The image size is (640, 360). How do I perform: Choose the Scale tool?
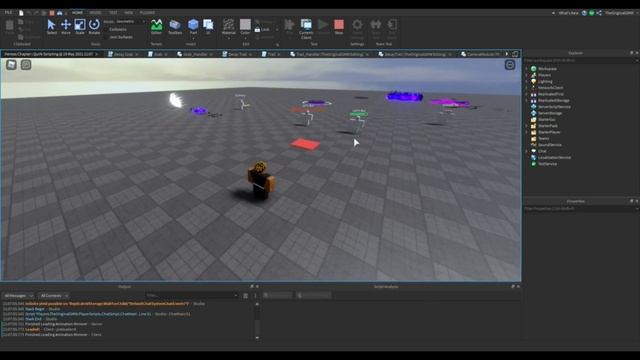80,26
